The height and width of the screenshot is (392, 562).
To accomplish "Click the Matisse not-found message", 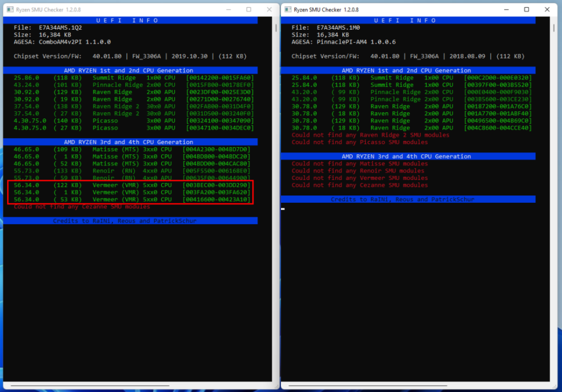I will (x=360, y=164).
